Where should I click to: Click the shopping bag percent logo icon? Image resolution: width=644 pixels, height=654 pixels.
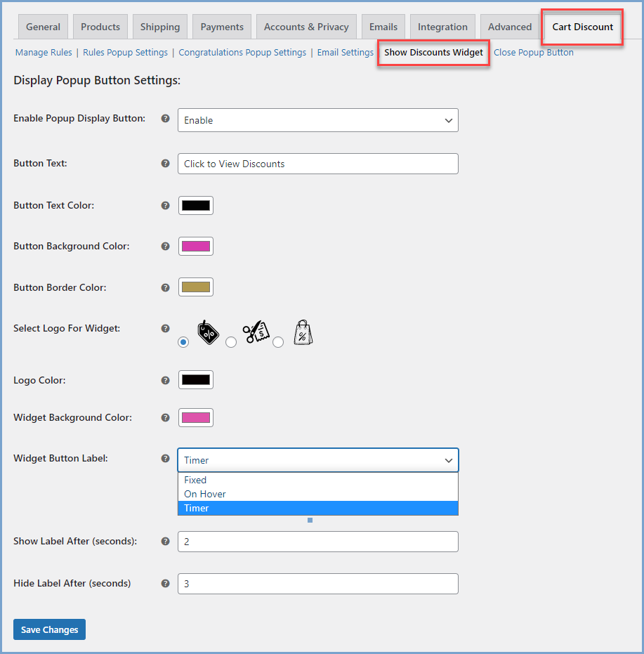click(x=302, y=332)
